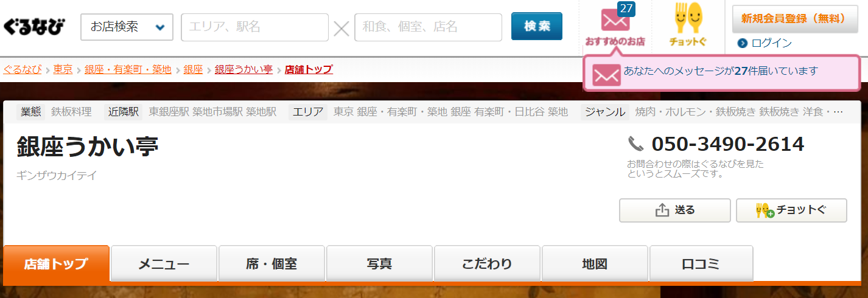Open the ぐるなび breadcrumb link
This screenshot has width=868, height=298.
click(23, 69)
